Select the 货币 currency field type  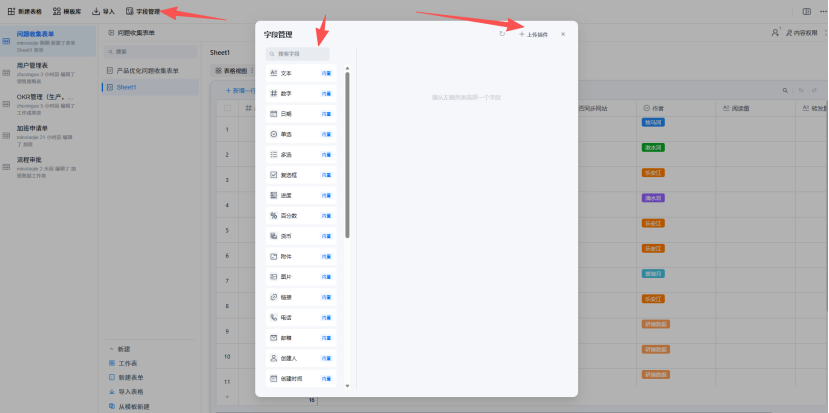point(301,236)
